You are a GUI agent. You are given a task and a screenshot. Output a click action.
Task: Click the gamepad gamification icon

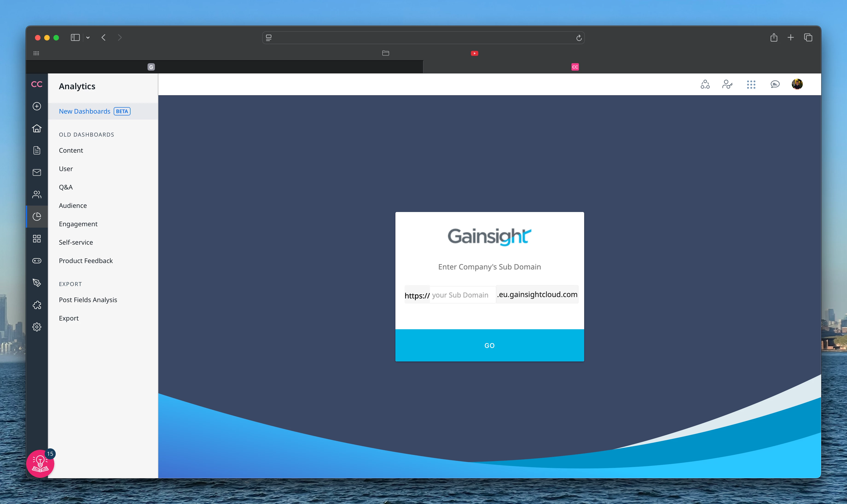37,261
